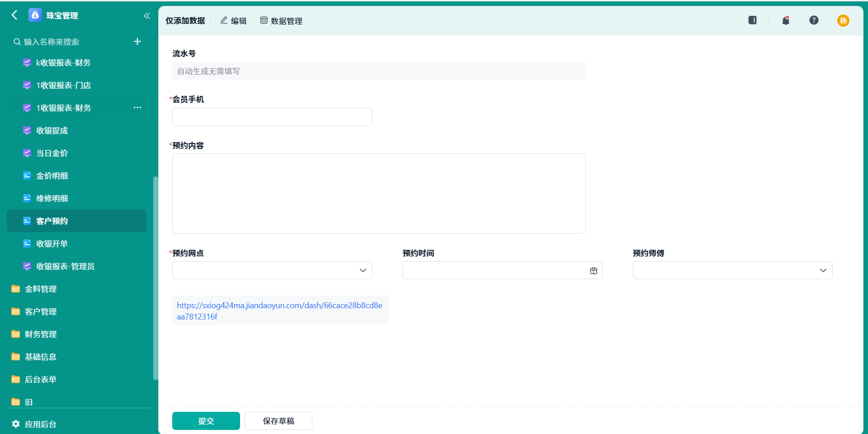868x434 pixels.
Task: Click the 珠宝管理 app logo icon
Action: click(x=35, y=15)
